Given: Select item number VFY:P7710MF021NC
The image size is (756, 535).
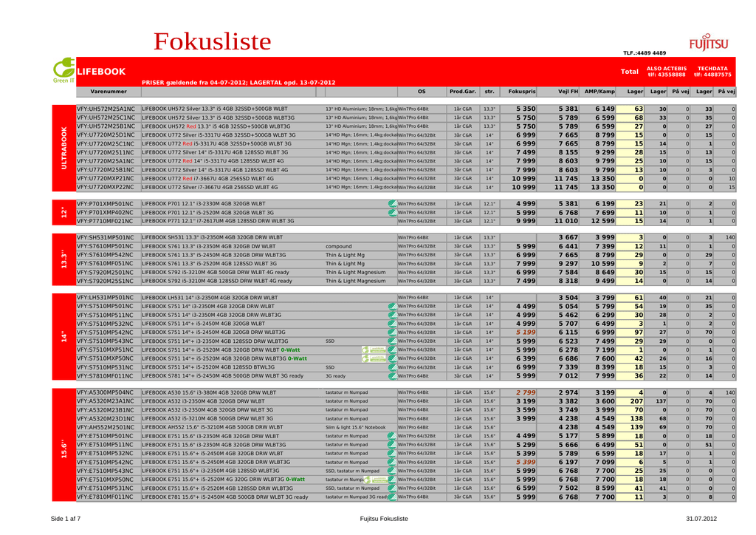Looking at the screenshot, I should click(104, 221).
